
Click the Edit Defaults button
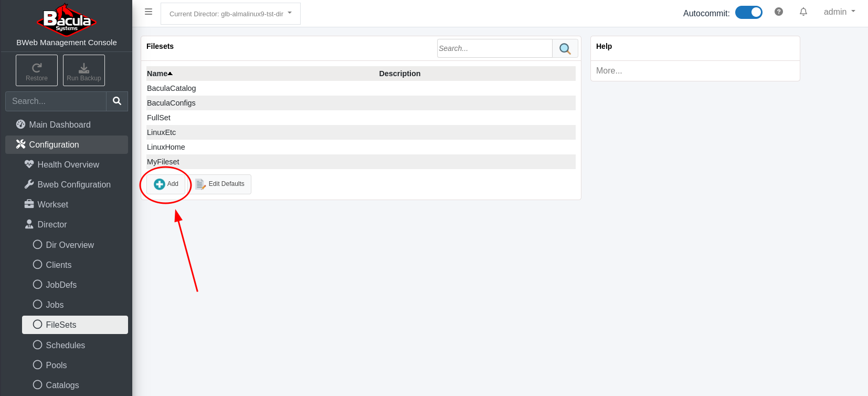point(220,184)
